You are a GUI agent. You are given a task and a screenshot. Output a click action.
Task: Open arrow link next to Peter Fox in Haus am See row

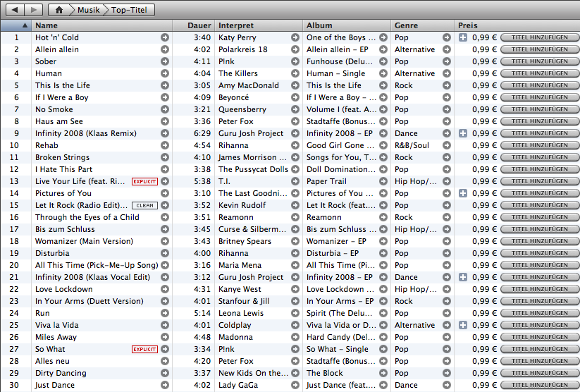(295, 121)
